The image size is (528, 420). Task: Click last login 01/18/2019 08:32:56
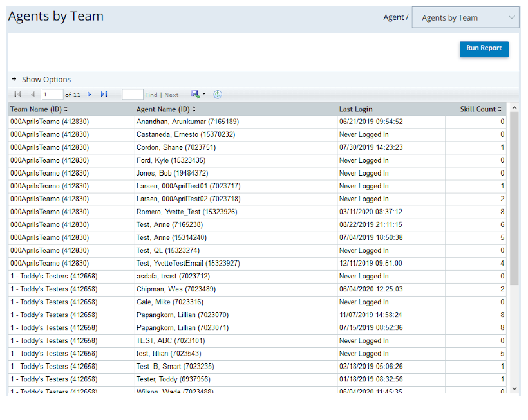point(371,379)
